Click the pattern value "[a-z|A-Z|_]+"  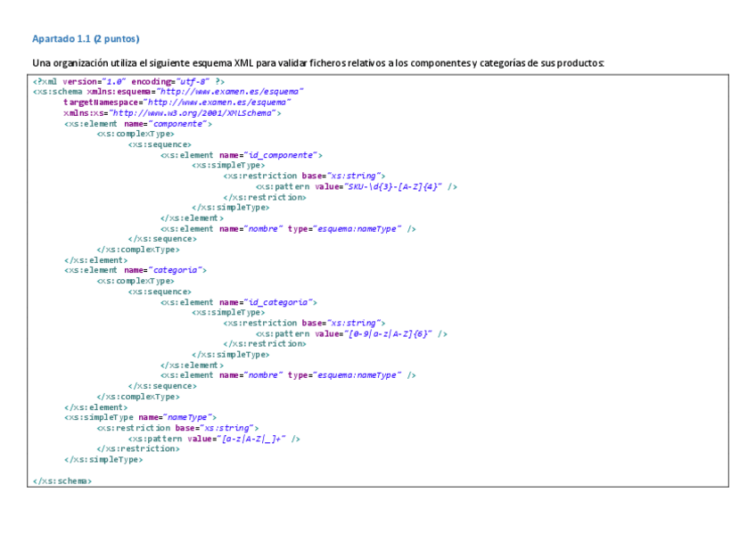coord(251,439)
